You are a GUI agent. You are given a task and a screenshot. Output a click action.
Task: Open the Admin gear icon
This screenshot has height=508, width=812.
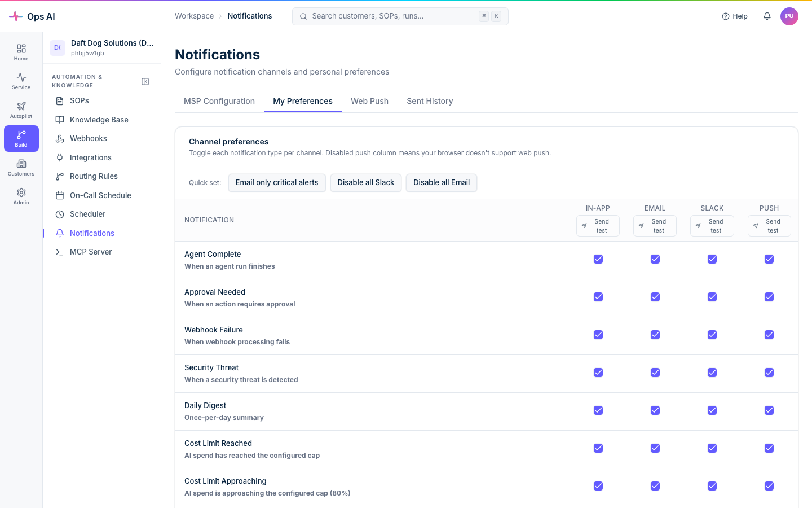(x=21, y=192)
